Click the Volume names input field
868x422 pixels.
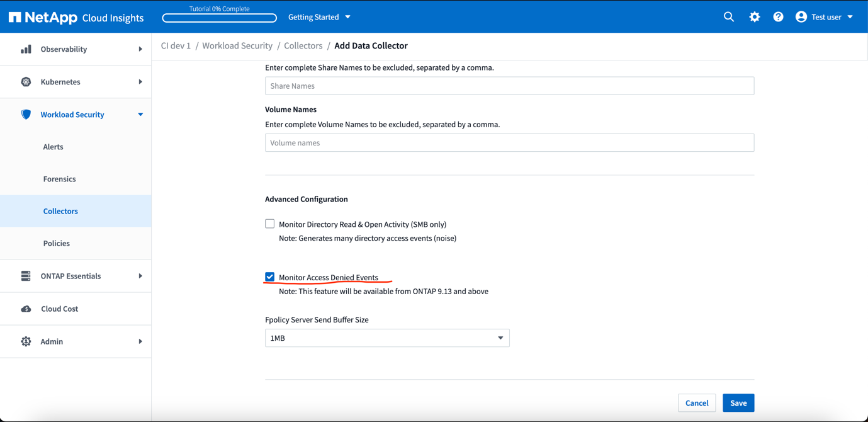(x=509, y=143)
